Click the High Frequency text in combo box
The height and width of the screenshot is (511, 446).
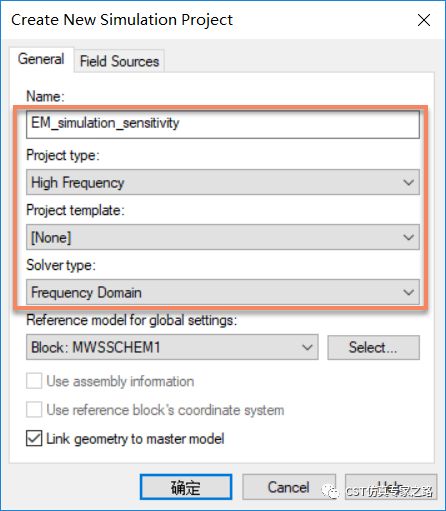tap(77, 183)
